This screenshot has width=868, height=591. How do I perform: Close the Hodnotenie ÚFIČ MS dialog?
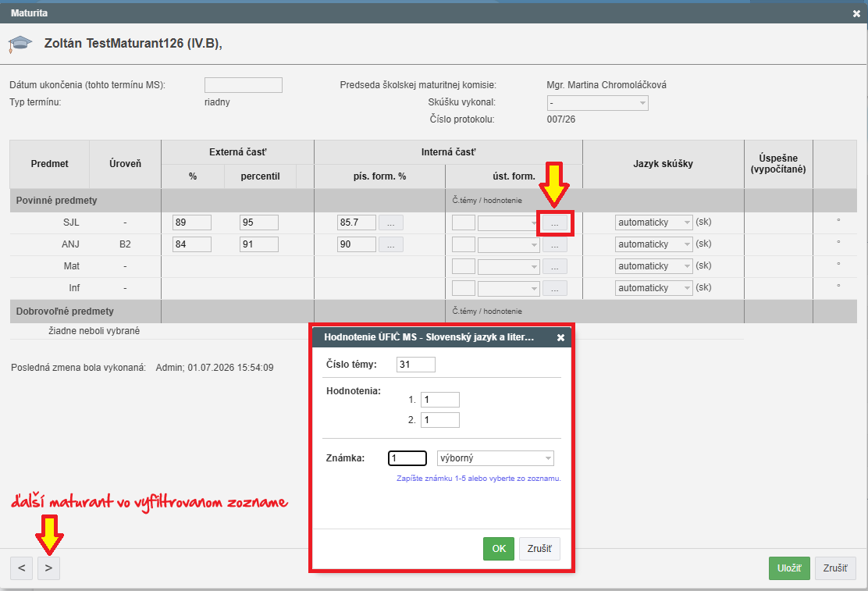[x=560, y=337]
